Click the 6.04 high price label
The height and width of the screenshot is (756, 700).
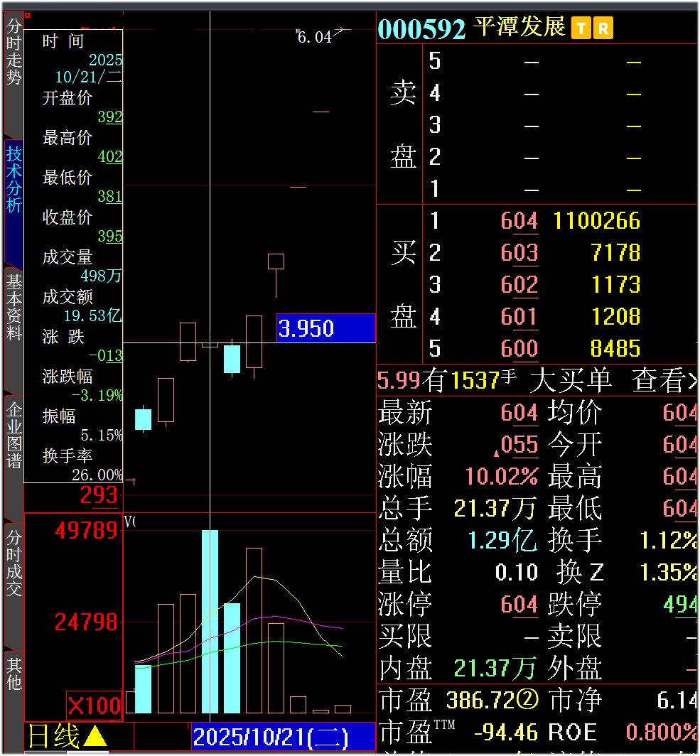(314, 37)
